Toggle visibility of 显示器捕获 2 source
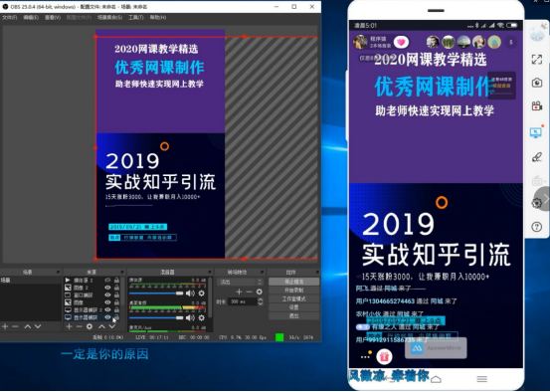550x392 pixels. point(107,309)
